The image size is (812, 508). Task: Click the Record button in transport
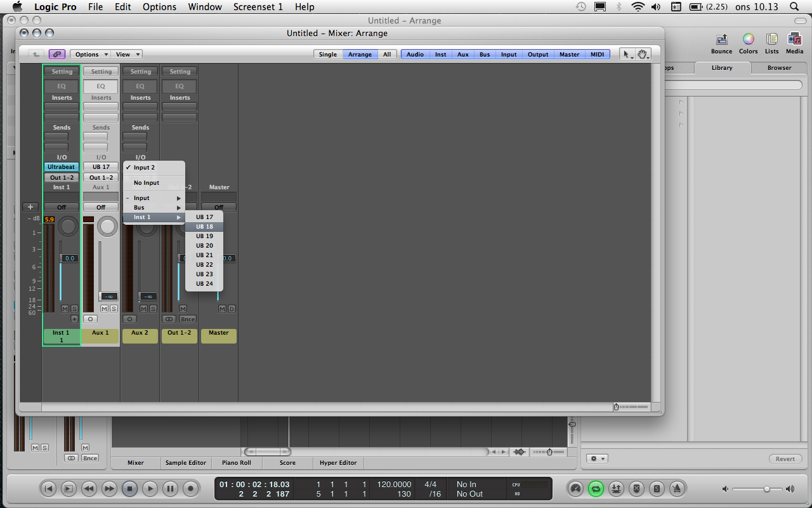click(x=190, y=488)
